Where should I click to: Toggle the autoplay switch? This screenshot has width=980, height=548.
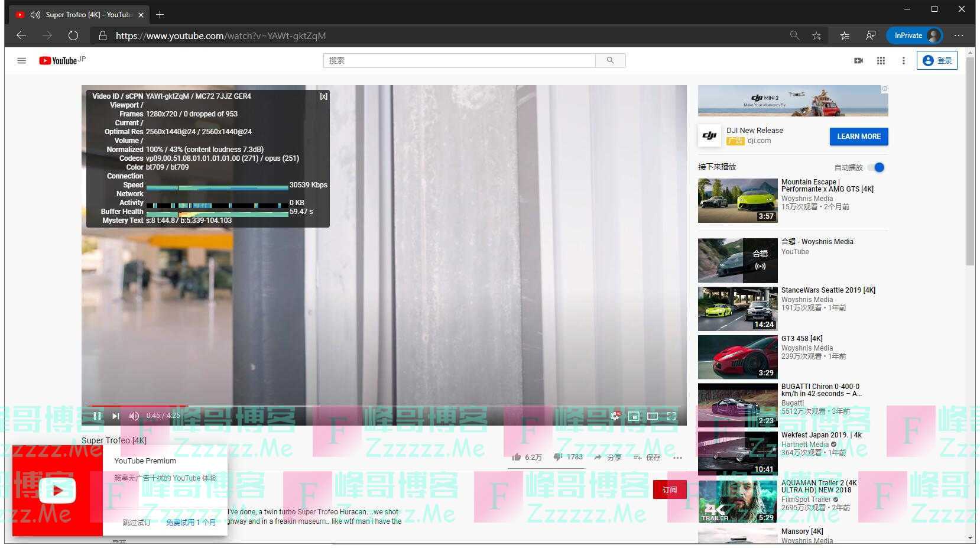pos(878,167)
